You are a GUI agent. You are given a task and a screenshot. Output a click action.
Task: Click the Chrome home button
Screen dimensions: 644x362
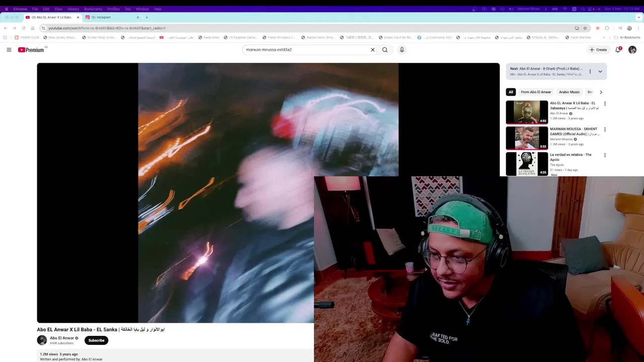(x=33, y=28)
